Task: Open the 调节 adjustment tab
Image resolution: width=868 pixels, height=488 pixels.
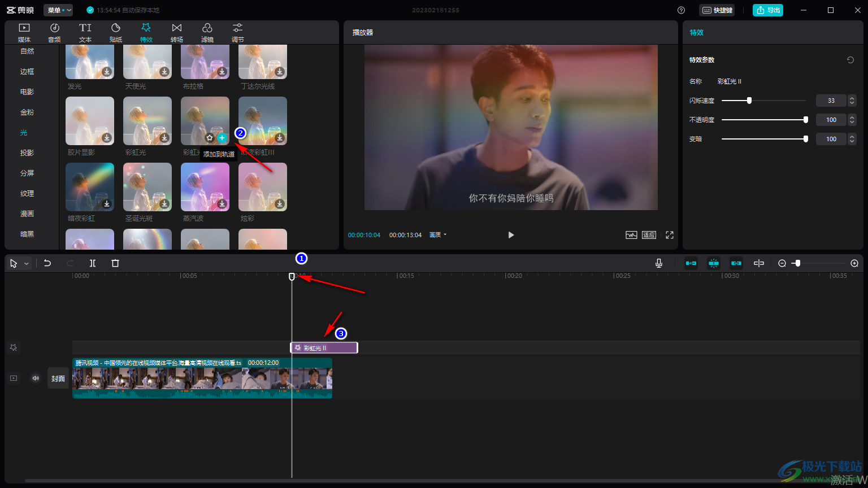Action: tap(238, 33)
